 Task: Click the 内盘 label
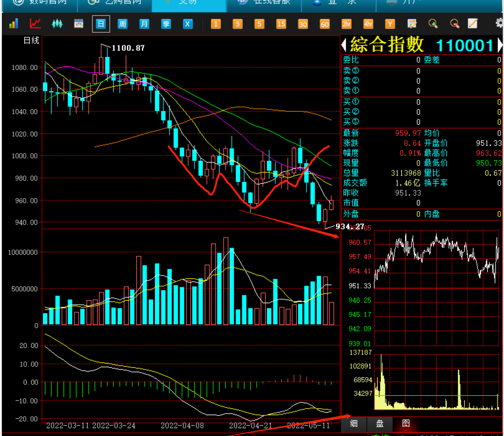[x=432, y=215]
